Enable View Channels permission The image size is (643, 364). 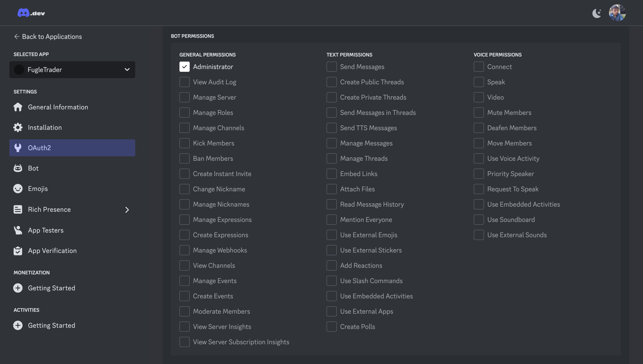tap(185, 265)
